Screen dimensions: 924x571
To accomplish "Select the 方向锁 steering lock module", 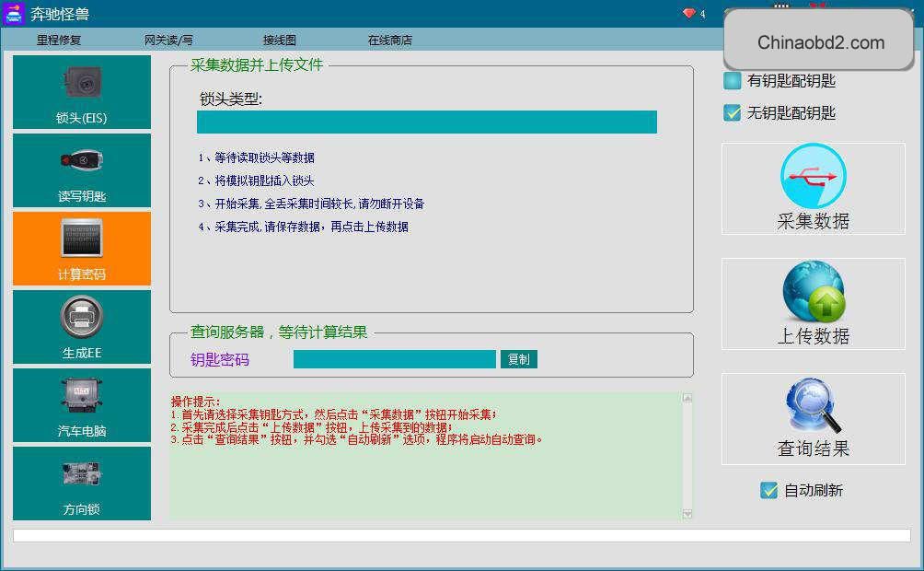I will (x=81, y=482).
